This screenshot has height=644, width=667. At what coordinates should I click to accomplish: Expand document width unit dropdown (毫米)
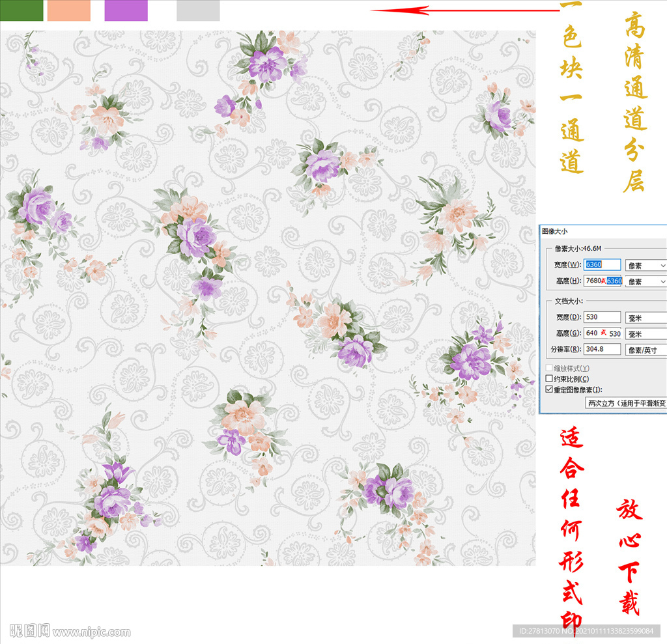pos(646,318)
